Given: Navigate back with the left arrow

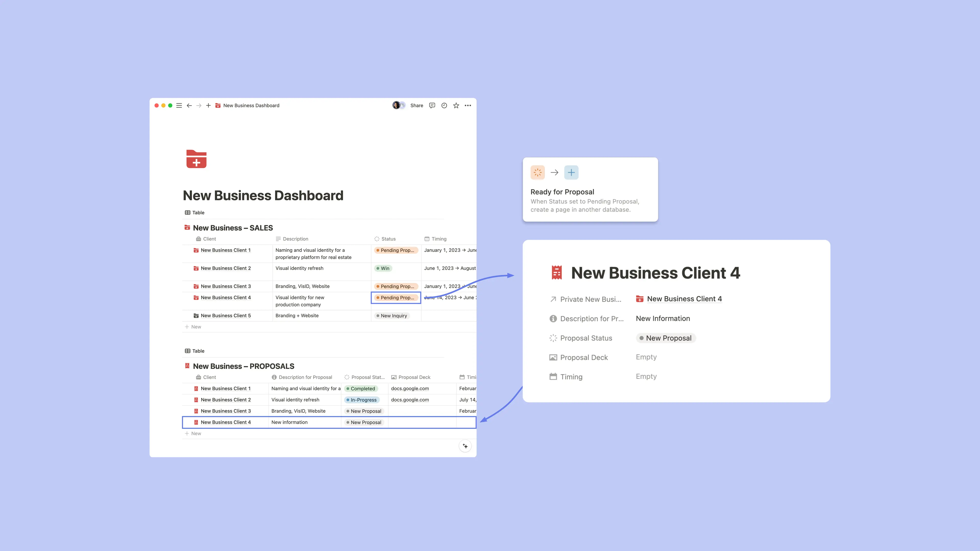Looking at the screenshot, I should 189,105.
